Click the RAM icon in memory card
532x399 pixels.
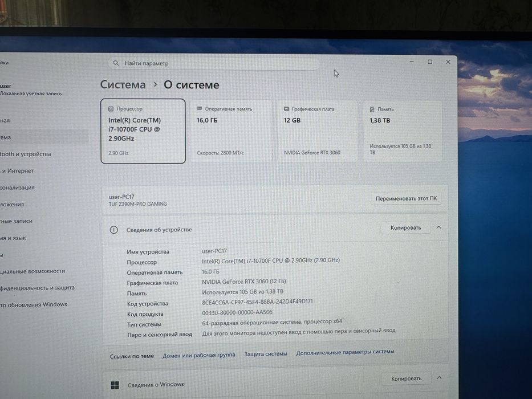click(199, 108)
